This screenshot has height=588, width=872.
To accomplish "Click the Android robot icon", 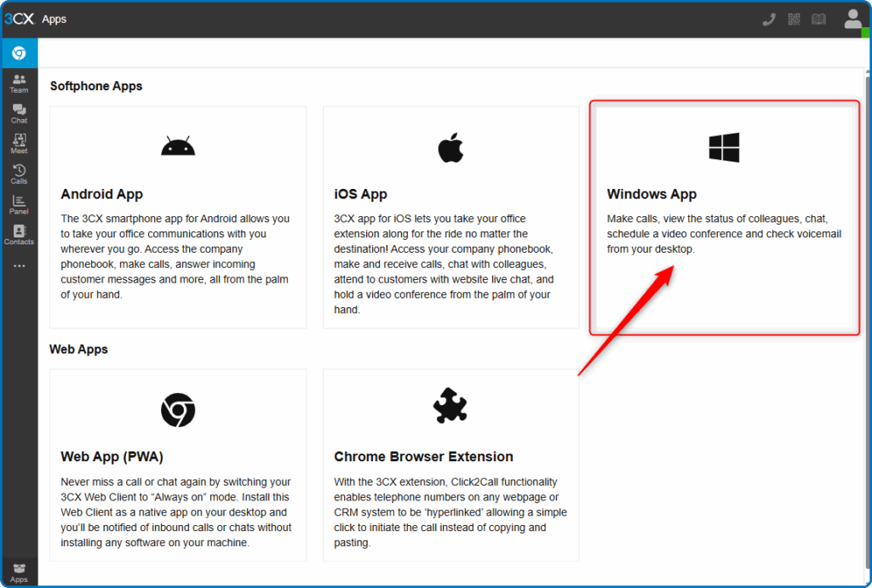I will (178, 146).
